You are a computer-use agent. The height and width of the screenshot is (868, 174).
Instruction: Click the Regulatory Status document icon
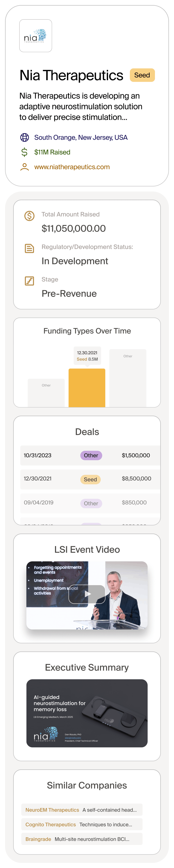point(30,248)
